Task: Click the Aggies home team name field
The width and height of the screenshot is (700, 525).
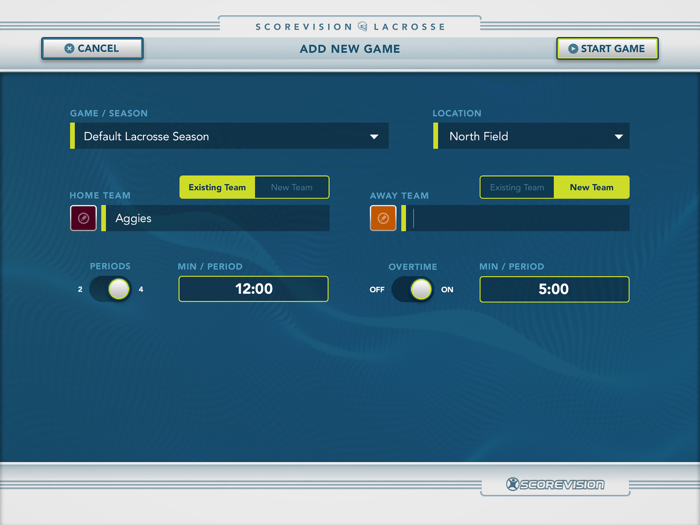Action: pyautogui.click(x=216, y=218)
